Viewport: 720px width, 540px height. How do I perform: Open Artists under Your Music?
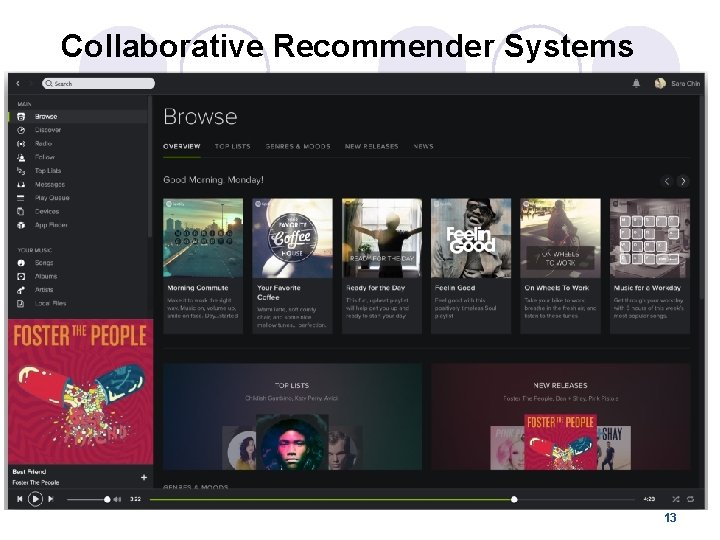click(x=44, y=290)
